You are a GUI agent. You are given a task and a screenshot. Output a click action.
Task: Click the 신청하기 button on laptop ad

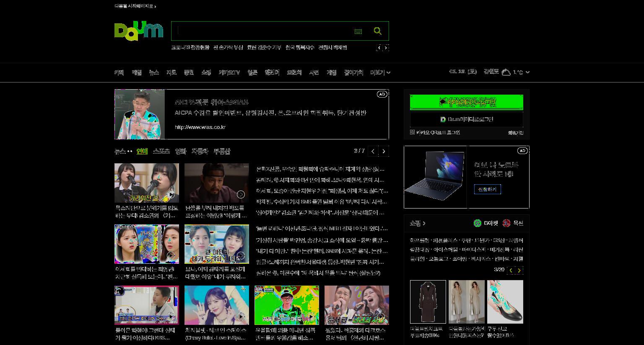pyautogui.click(x=487, y=189)
